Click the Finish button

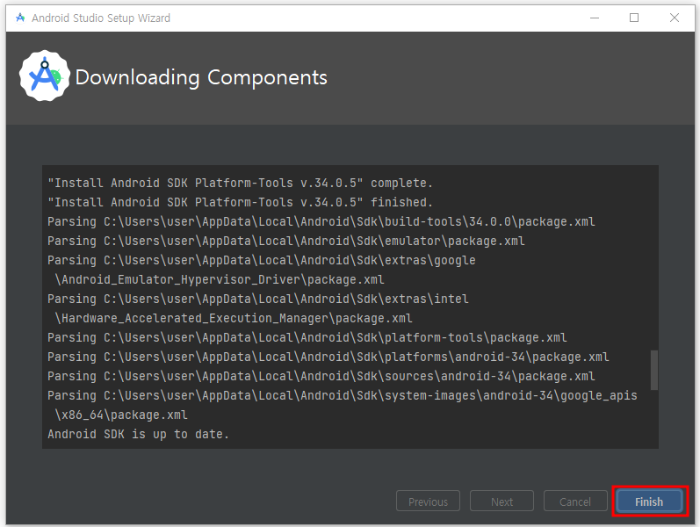click(x=649, y=502)
